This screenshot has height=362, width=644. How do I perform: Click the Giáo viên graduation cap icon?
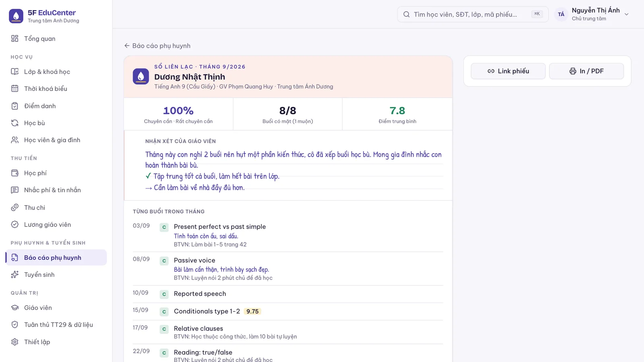[15, 308]
